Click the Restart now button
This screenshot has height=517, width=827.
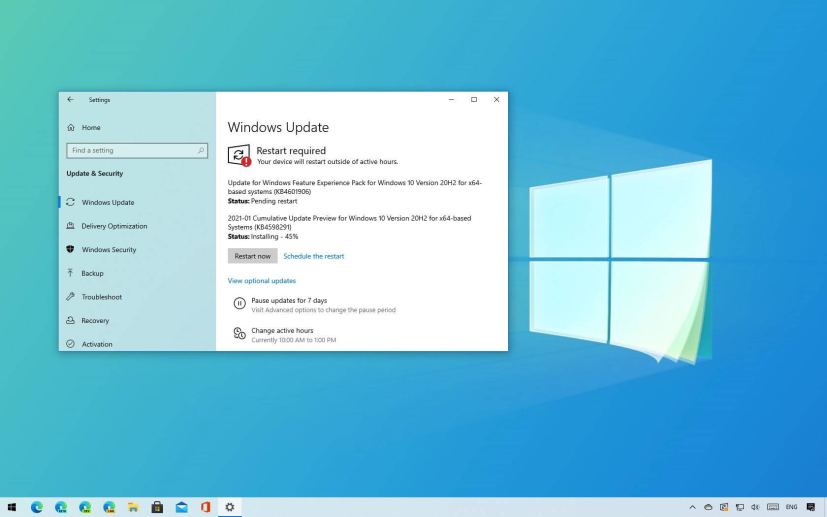tap(253, 256)
